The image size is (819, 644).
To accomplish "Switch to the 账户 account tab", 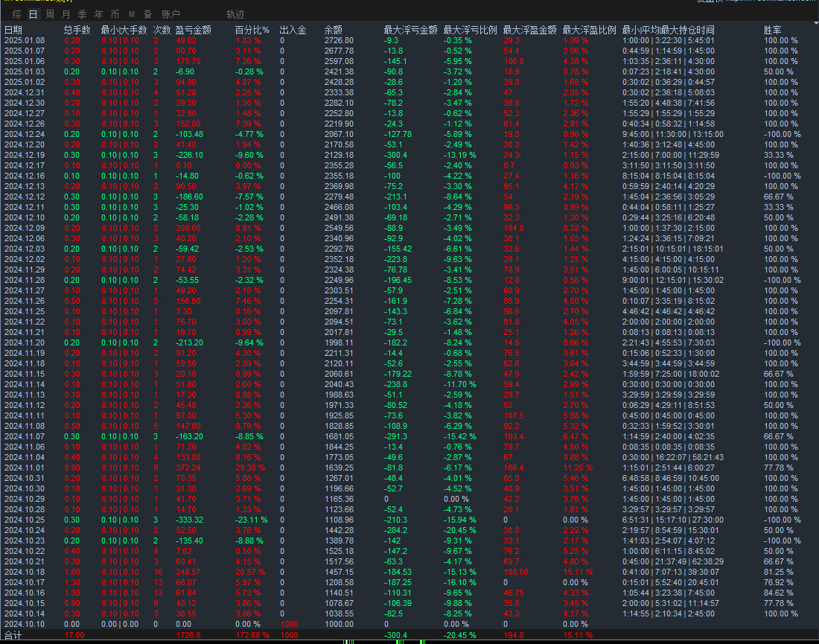I will 171,15.
